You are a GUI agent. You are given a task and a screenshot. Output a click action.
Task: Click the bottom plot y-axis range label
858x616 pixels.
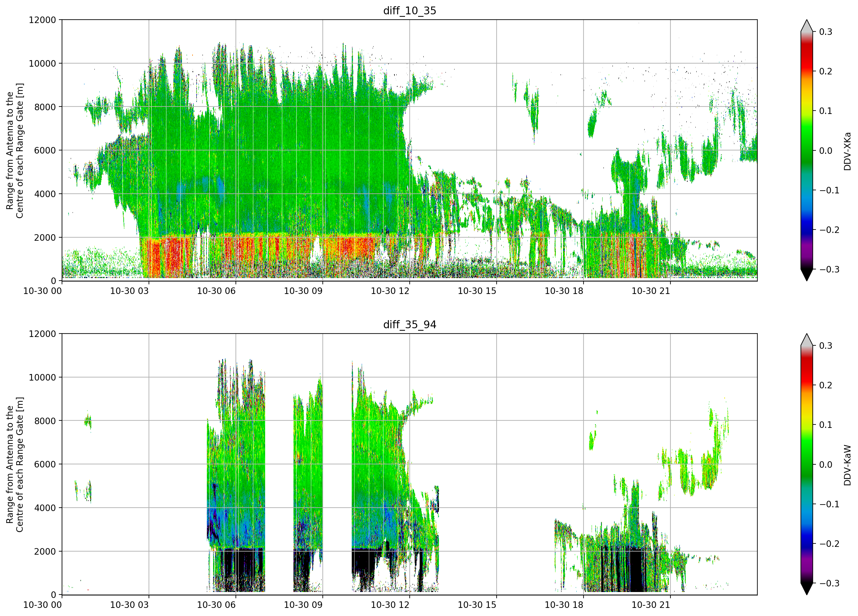coord(15,464)
